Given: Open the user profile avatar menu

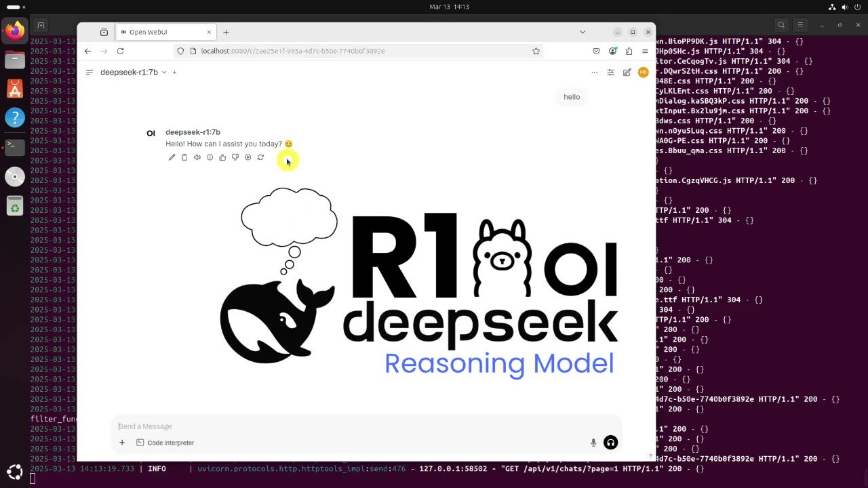Looking at the screenshot, I should pos(644,72).
